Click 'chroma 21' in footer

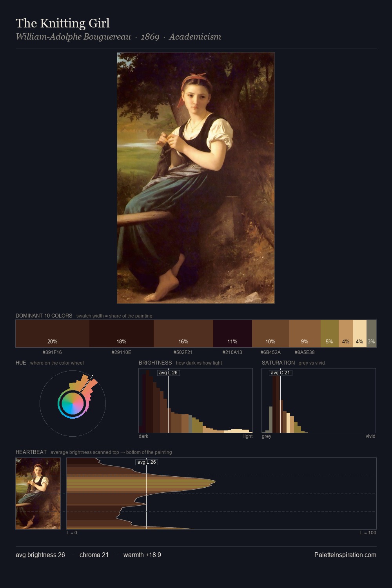94,555
